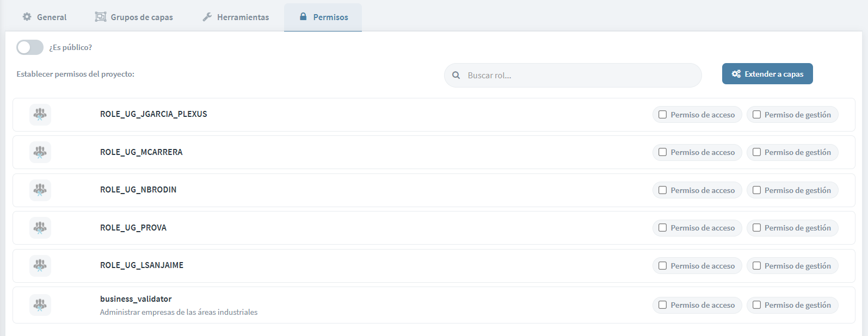
Task: Click the Extender a capas button
Action: tap(767, 74)
